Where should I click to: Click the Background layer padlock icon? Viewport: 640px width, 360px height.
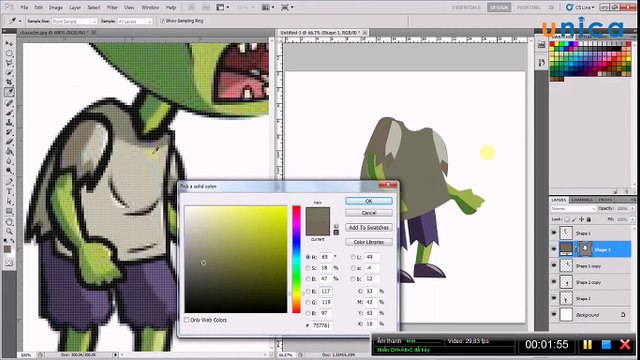[x=623, y=315]
